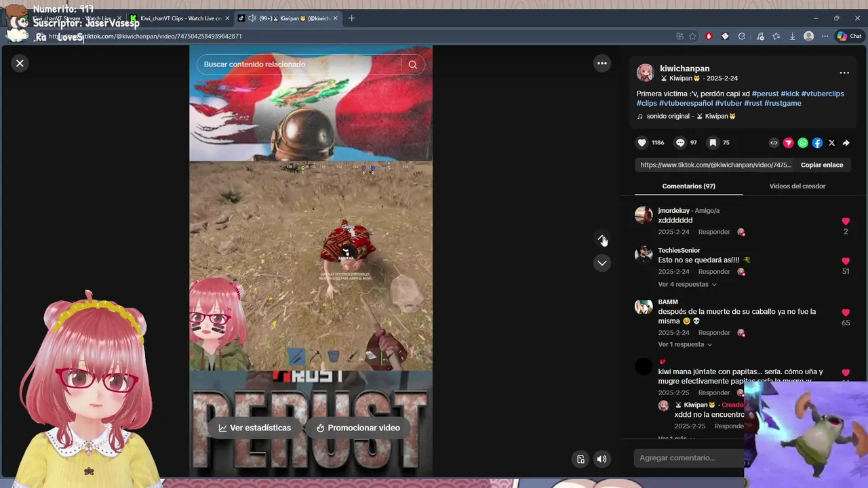868x488 pixels.
Task: Go to next video with down arrow
Action: coord(601,263)
